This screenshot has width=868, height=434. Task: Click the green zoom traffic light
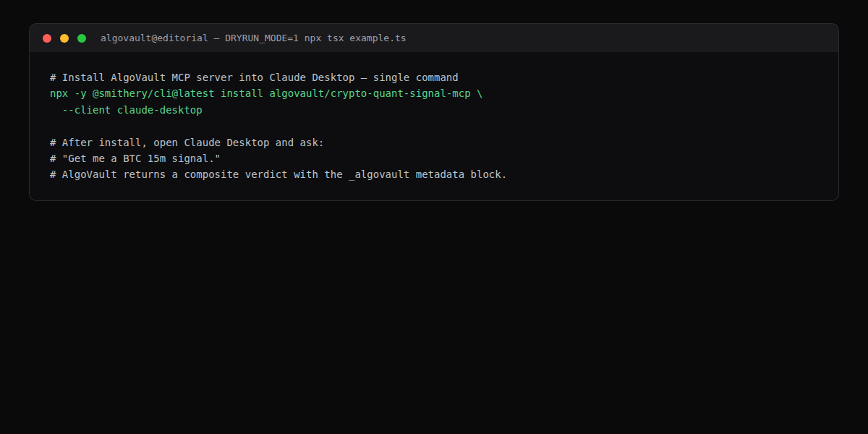[x=82, y=38]
